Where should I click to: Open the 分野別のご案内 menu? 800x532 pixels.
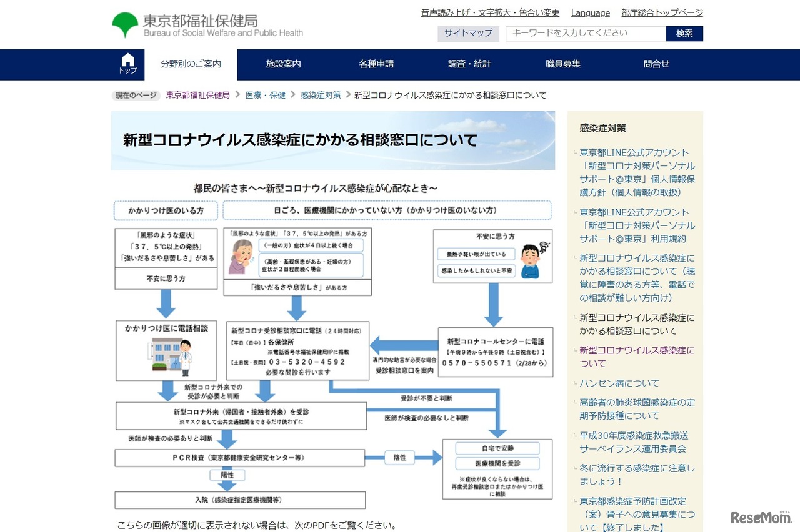[x=191, y=64]
